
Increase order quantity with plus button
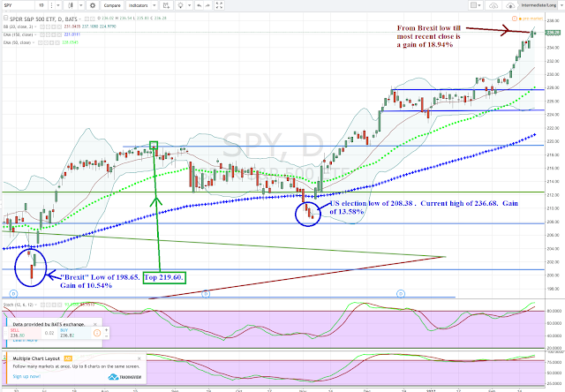point(106,330)
